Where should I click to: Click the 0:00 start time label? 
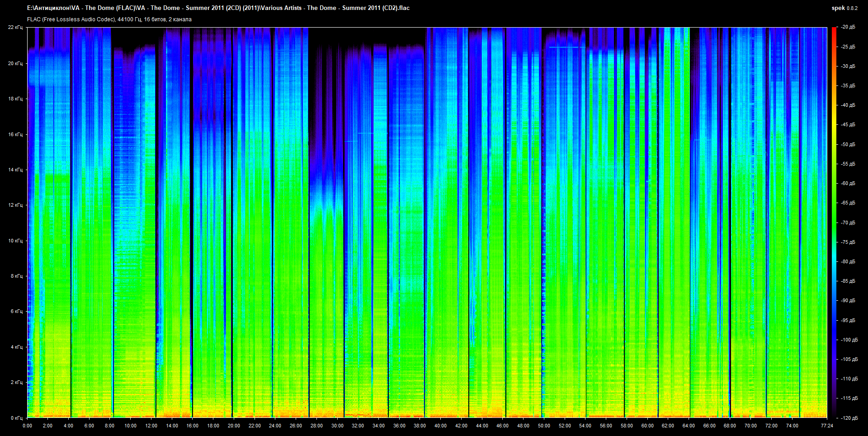tap(27, 426)
